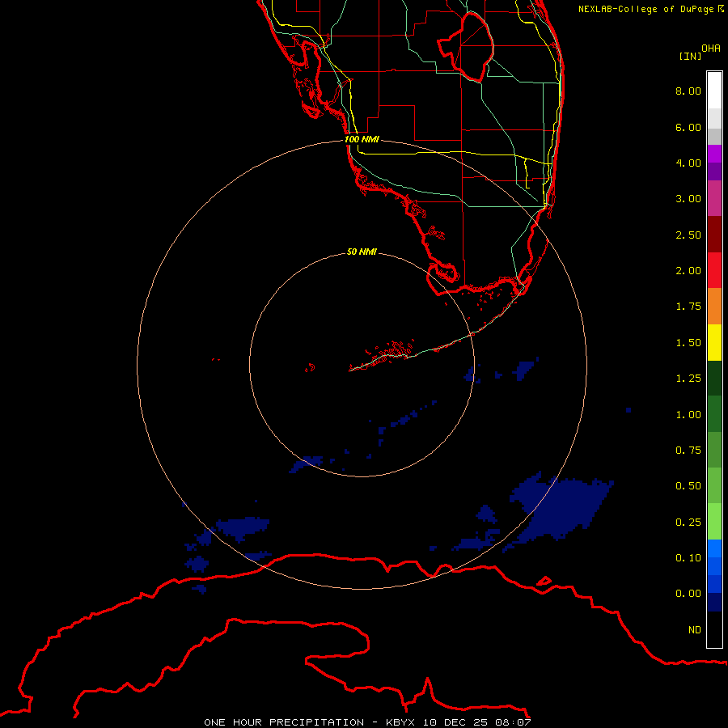Click the 50 NMI range ring label
Image resolution: width=728 pixels, height=728 pixels.
coord(362,252)
